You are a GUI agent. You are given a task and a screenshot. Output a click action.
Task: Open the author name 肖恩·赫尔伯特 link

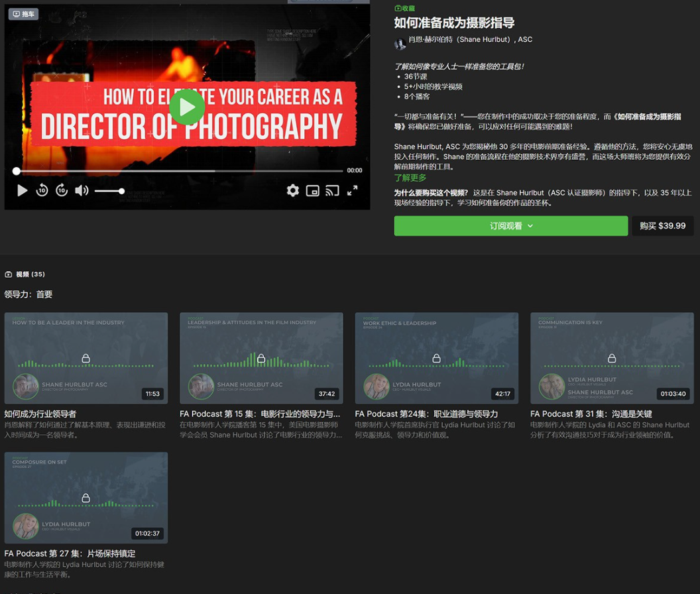(471, 39)
